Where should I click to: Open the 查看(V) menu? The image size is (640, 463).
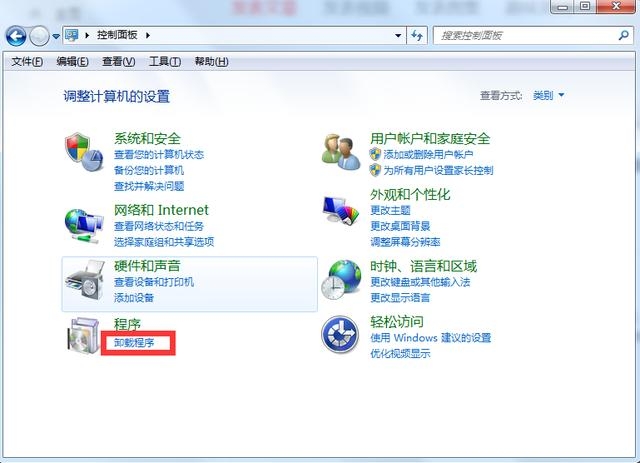(118, 62)
